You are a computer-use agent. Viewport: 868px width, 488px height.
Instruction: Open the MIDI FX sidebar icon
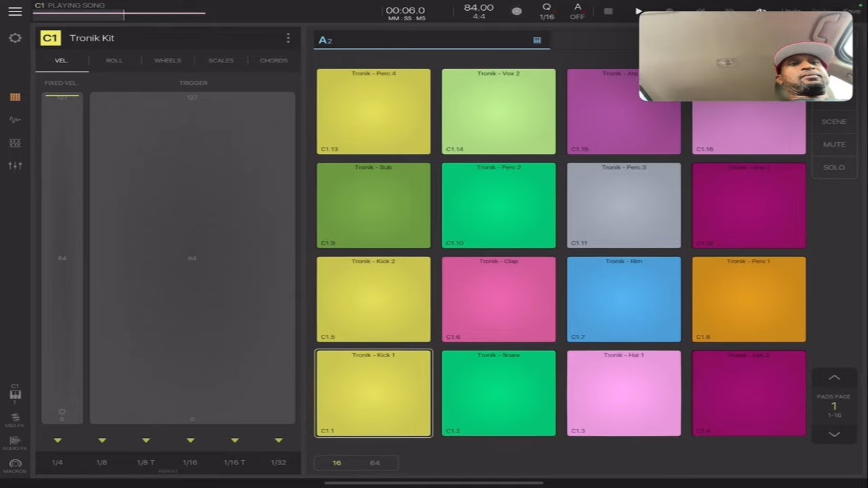[x=15, y=420]
